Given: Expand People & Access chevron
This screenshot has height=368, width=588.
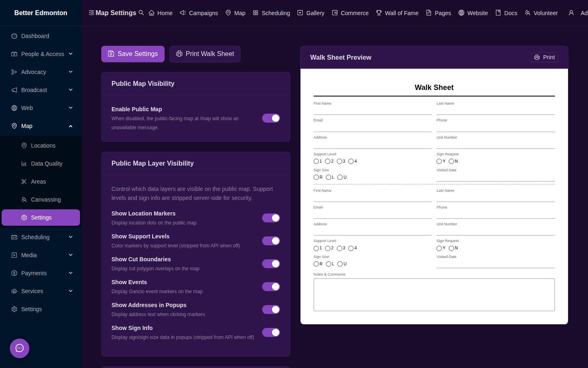Looking at the screenshot, I should point(71,54).
